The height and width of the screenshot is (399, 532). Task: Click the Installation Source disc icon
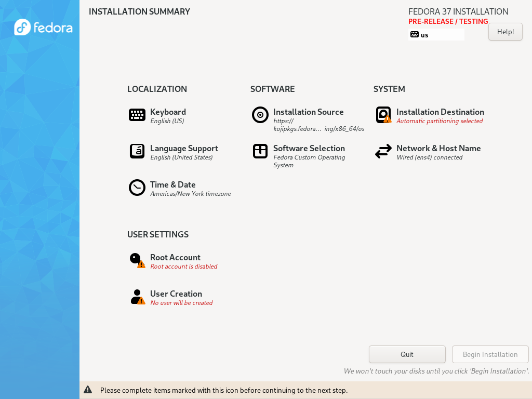[260, 115]
